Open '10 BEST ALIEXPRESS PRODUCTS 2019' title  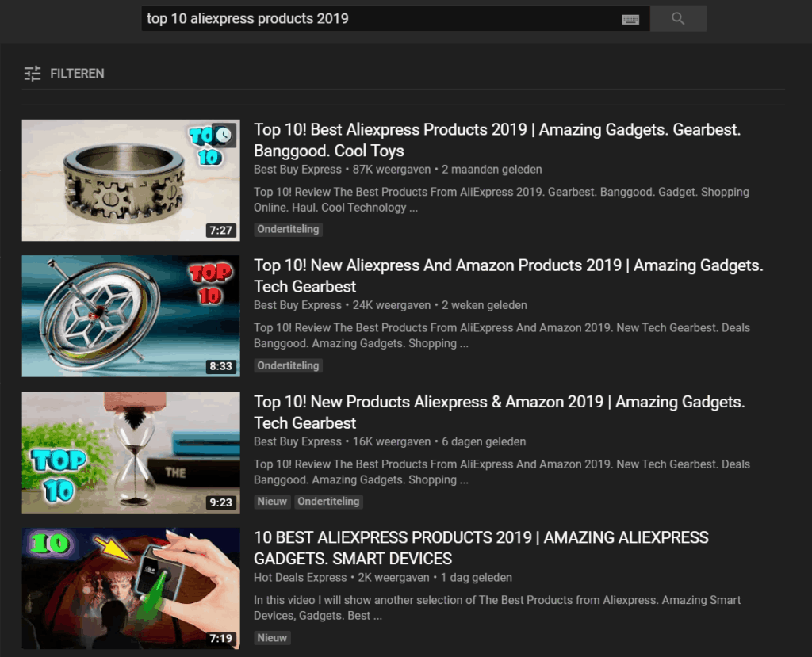481,548
